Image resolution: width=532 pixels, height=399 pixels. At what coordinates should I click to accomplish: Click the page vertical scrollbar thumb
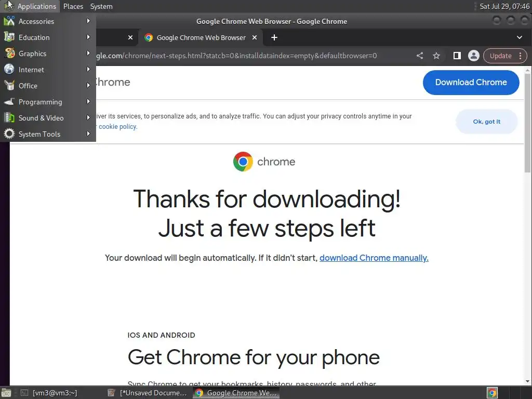tap(527, 123)
